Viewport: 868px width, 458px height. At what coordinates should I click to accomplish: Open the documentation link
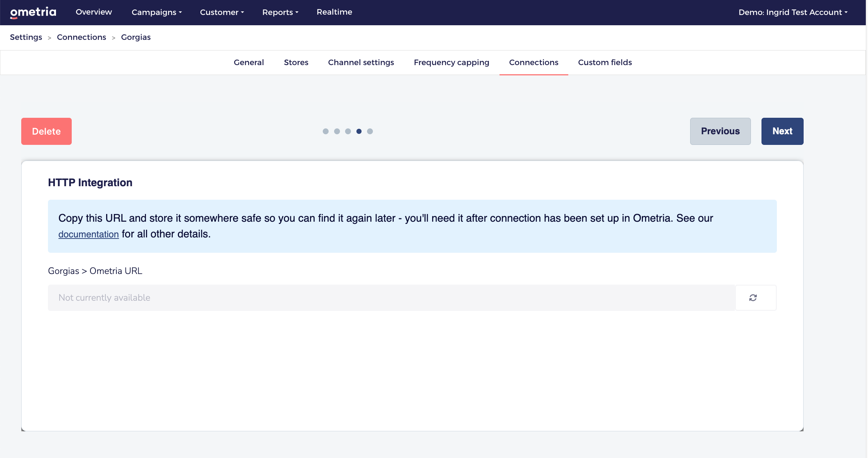point(89,234)
